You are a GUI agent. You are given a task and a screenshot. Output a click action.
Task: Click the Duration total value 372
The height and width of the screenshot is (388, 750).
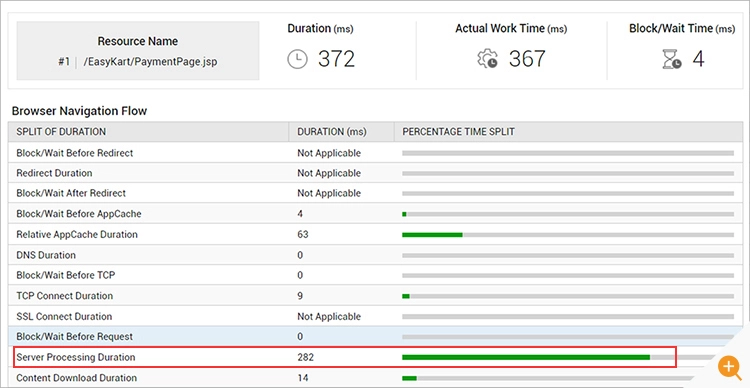tap(337, 59)
